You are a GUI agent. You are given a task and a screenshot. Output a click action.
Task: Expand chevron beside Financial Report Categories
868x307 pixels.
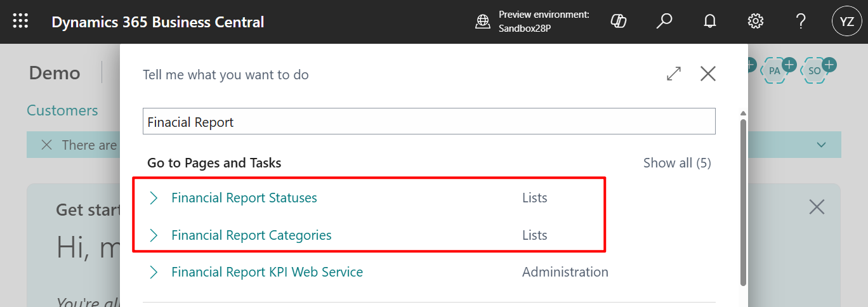tap(153, 235)
